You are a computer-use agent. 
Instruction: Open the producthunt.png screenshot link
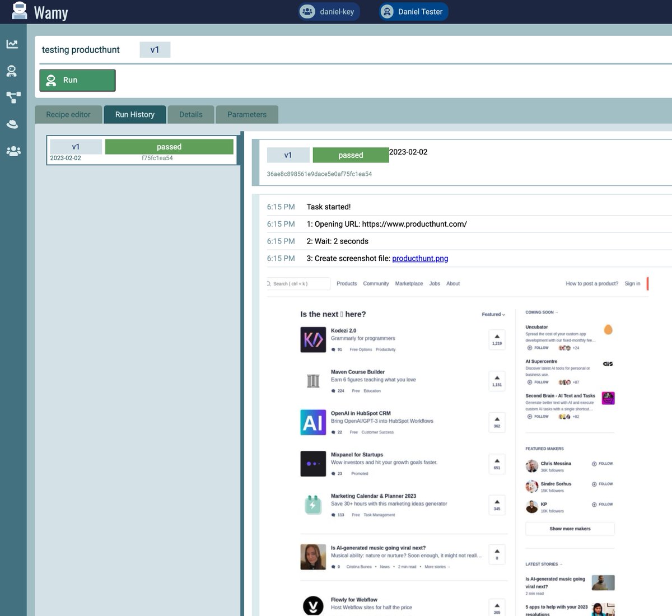point(420,258)
